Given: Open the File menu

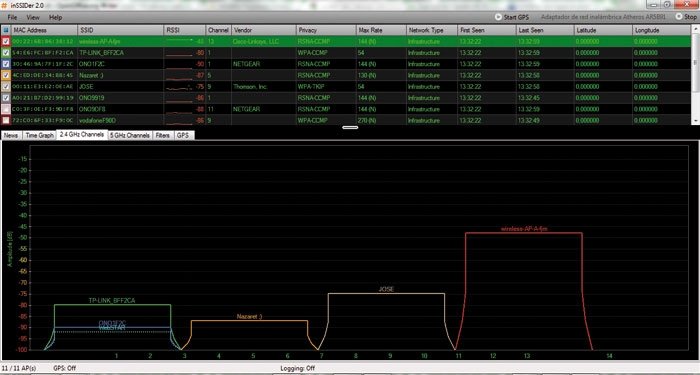Looking at the screenshot, I should click(x=12, y=17).
